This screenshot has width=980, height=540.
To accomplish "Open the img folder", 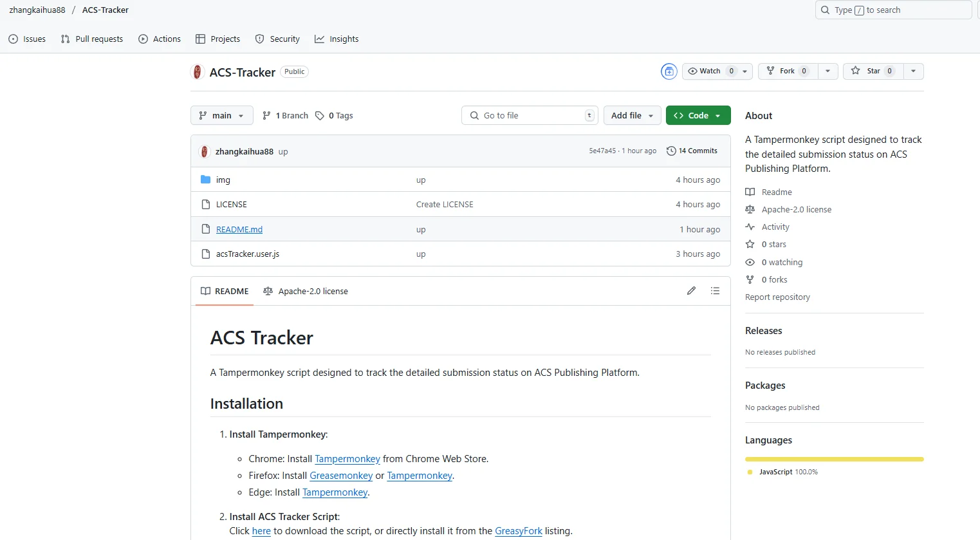I will [x=223, y=180].
